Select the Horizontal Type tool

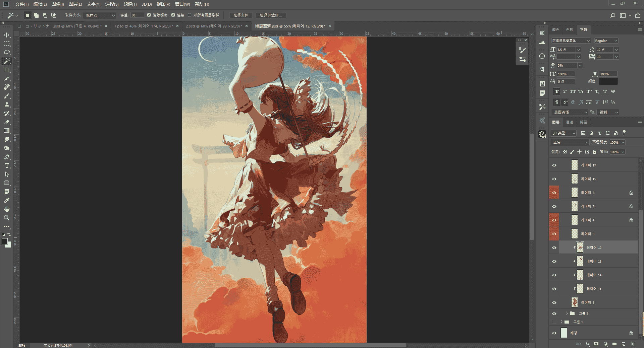pos(7,165)
